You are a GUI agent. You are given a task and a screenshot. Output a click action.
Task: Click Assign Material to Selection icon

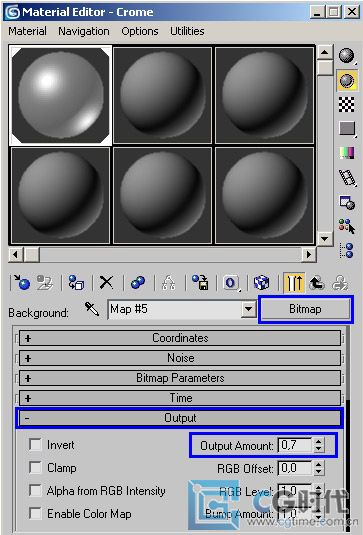(x=76, y=283)
